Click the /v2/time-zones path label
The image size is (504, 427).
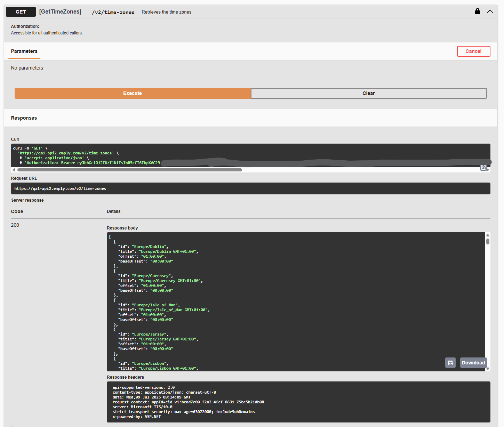coord(113,12)
